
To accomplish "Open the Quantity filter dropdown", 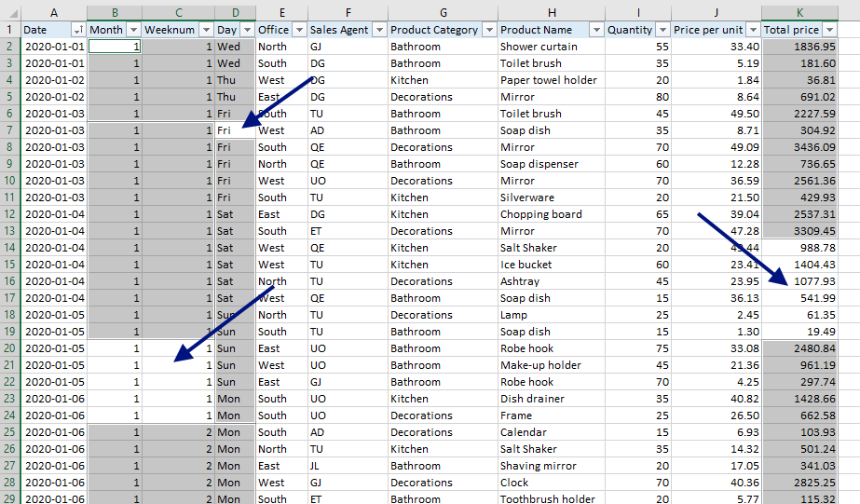I will [663, 30].
